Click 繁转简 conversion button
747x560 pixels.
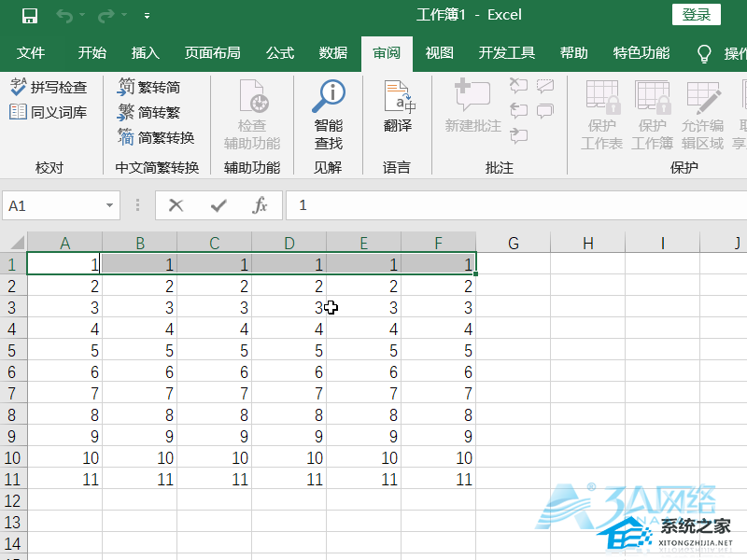coord(149,87)
